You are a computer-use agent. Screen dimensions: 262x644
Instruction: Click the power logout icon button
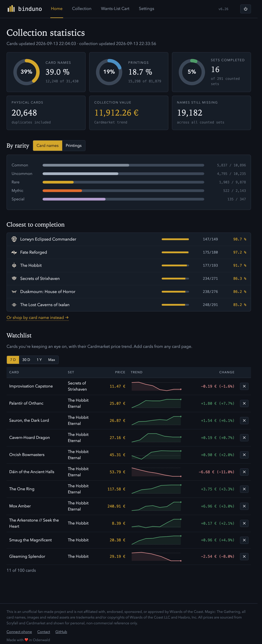(x=245, y=9)
